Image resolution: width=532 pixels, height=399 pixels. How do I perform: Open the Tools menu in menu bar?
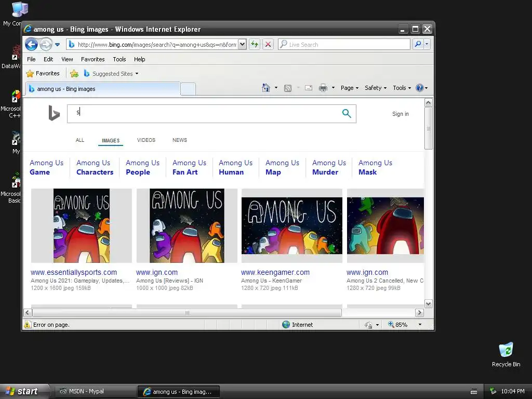(x=119, y=59)
